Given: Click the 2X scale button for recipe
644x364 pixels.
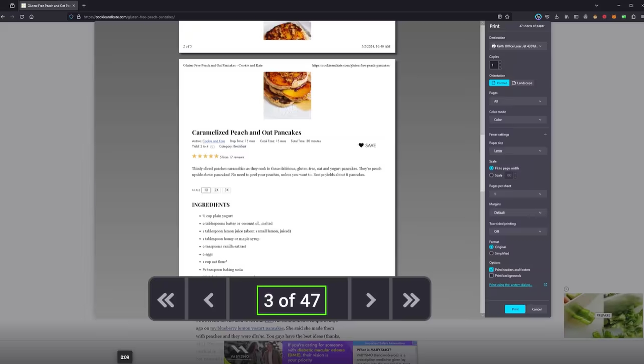Looking at the screenshot, I should (216, 189).
